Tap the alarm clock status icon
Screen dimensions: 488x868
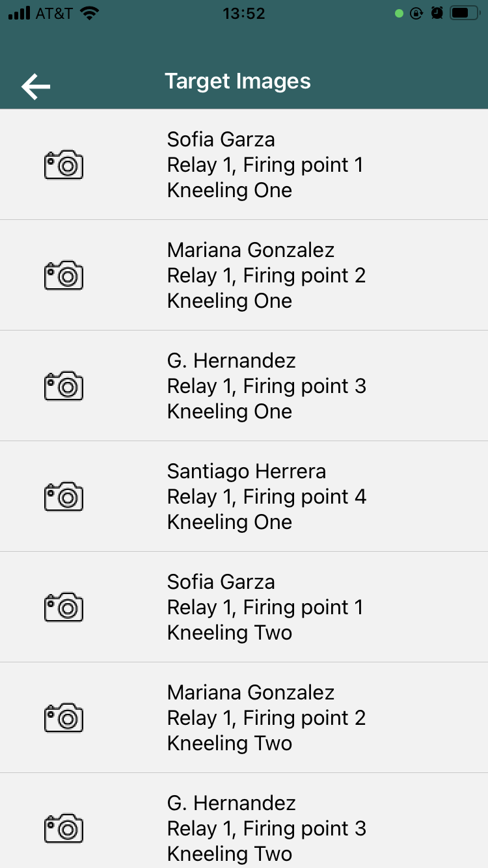point(437,13)
